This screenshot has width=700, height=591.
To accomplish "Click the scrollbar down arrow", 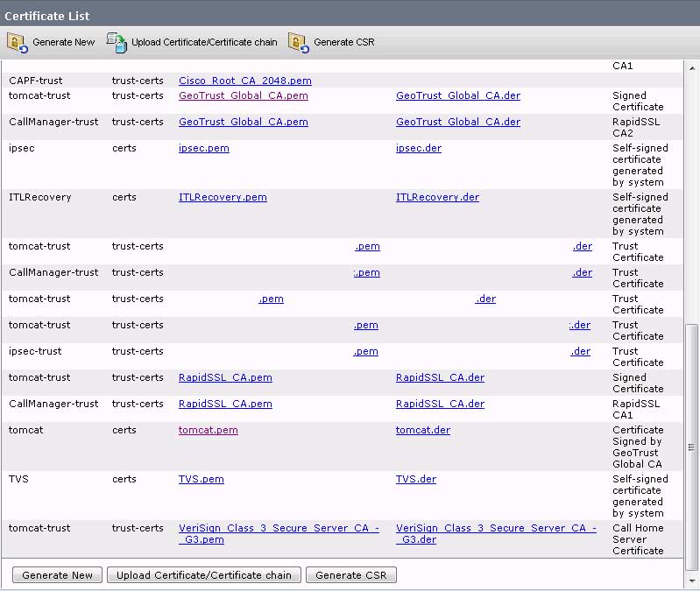I will pos(691,580).
